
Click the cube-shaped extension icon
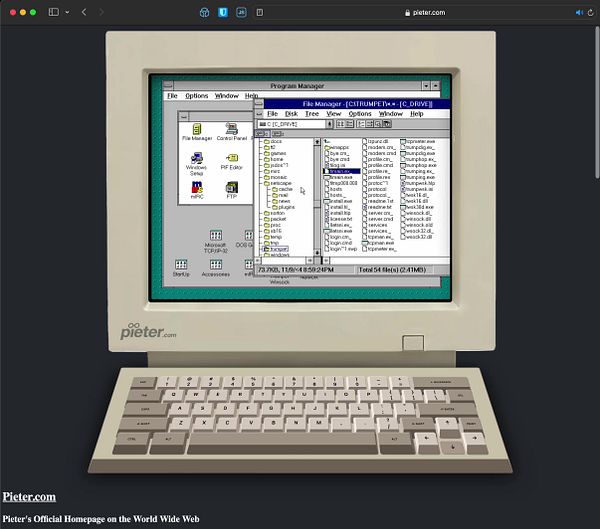[204, 13]
